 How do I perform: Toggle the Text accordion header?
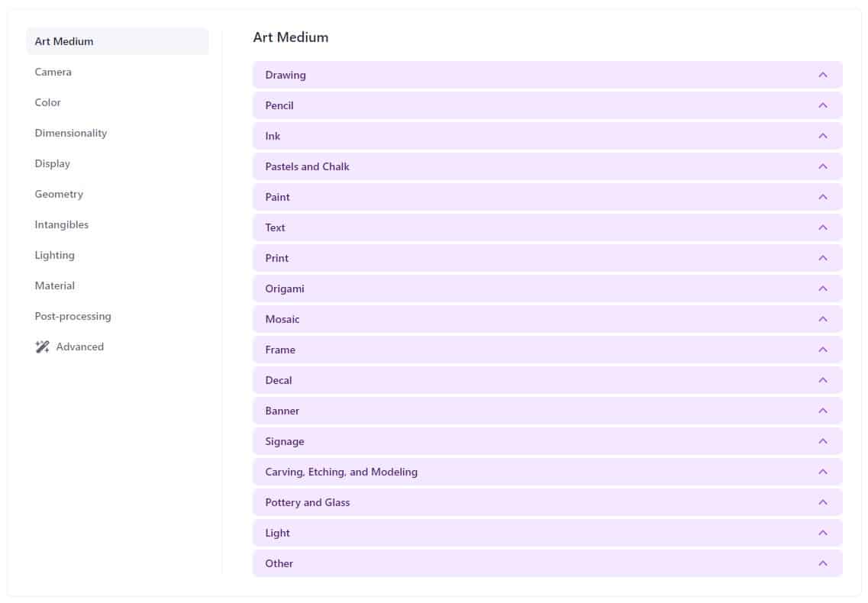(276, 227)
